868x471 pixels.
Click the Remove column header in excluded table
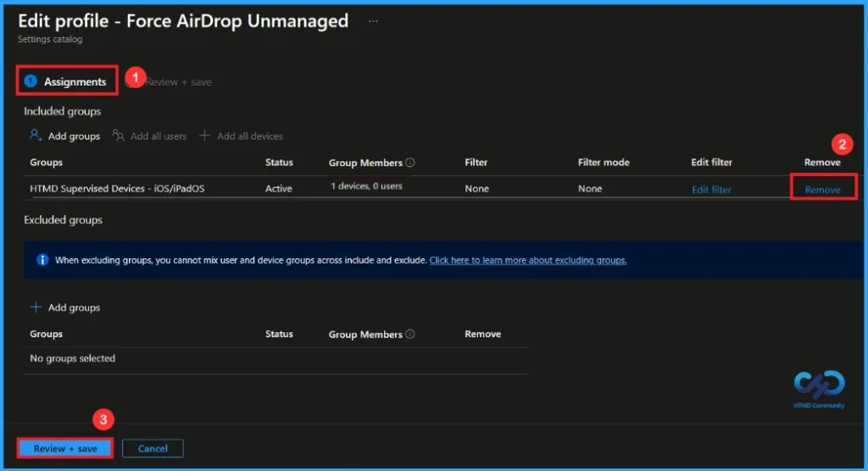click(482, 334)
